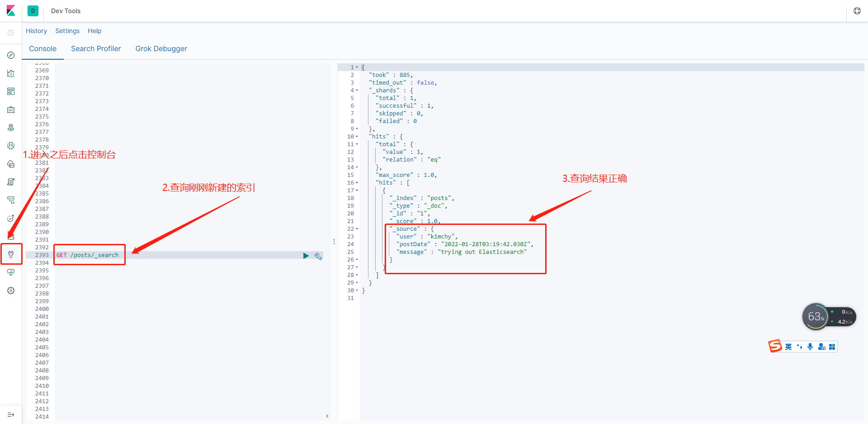Click the "relation" : "eq" line
This screenshot has height=424, width=868.
tap(411, 159)
